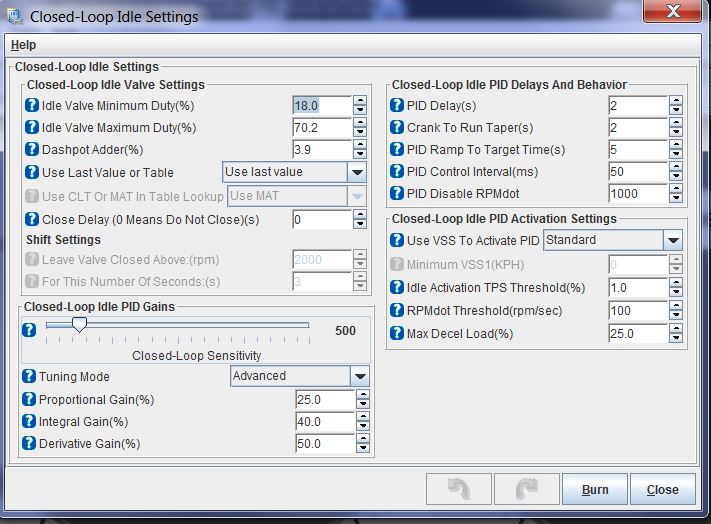Click the Dashpot Adder value field

[x=322, y=150]
